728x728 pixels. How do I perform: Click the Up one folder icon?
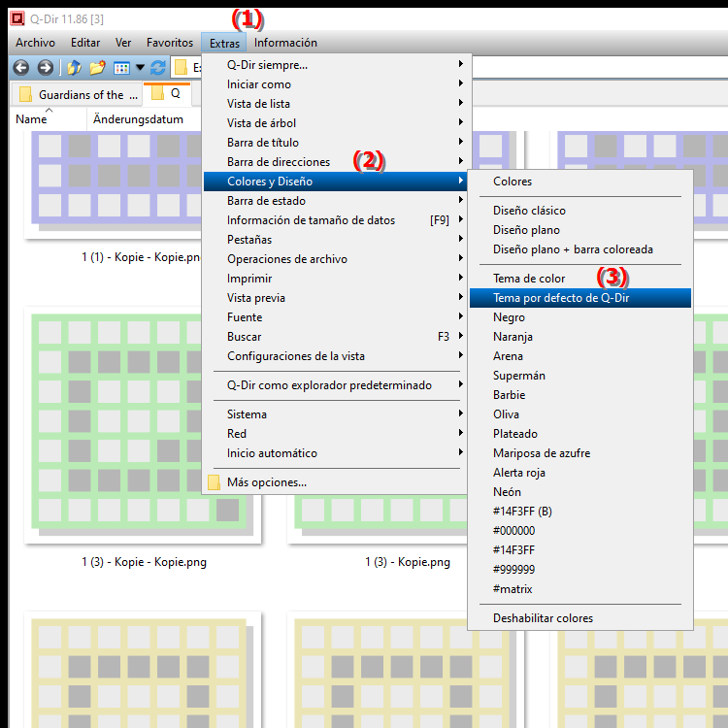pyautogui.click(x=74, y=68)
